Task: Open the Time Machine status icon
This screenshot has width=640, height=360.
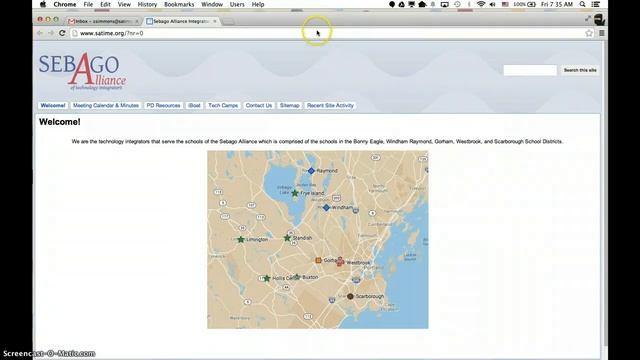Action: click(458, 4)
